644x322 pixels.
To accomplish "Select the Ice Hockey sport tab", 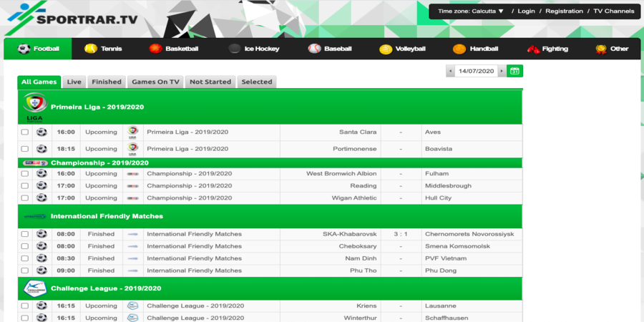I will point(254,49).
